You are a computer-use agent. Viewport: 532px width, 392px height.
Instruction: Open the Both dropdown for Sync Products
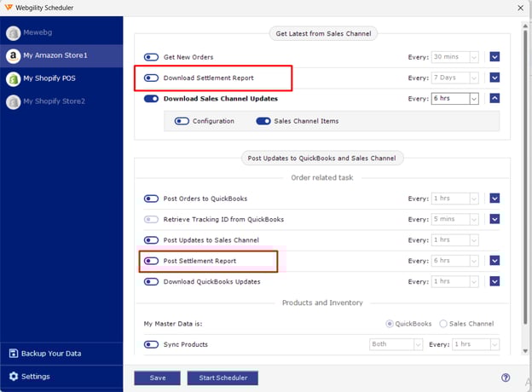[396, 344]
